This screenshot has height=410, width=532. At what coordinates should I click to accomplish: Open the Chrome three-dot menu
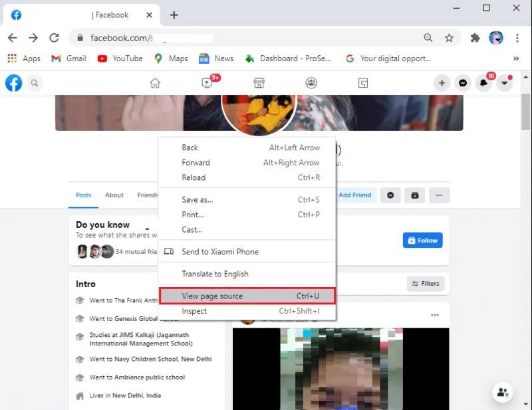pyautogui.click(x=517, y=39)
